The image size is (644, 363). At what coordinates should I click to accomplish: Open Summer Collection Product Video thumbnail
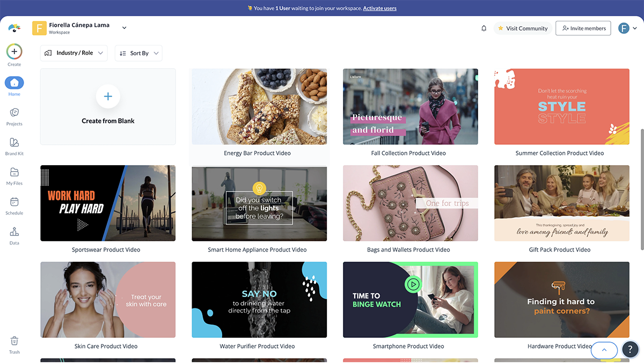coord(562,107)
